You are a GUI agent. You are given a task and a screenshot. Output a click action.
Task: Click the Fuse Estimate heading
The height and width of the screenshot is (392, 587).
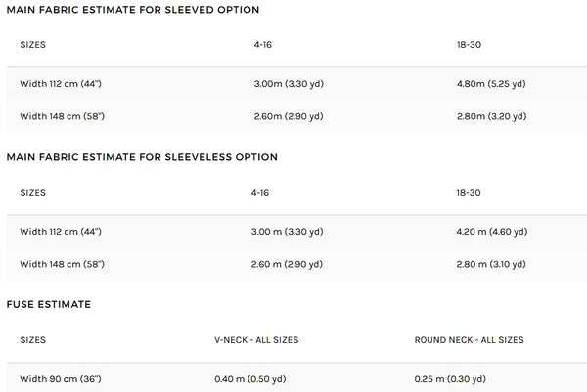(x=49, y=305)
